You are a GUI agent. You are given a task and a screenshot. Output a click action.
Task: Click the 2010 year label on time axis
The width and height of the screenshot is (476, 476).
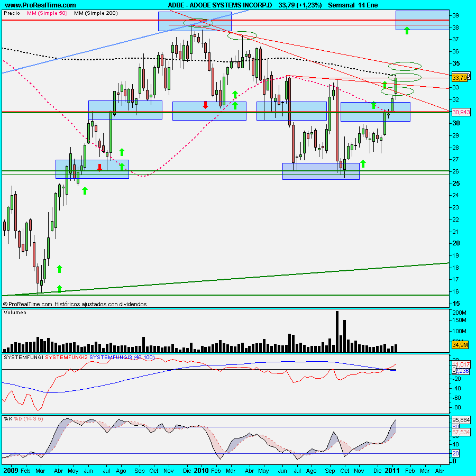pos(201,471)
